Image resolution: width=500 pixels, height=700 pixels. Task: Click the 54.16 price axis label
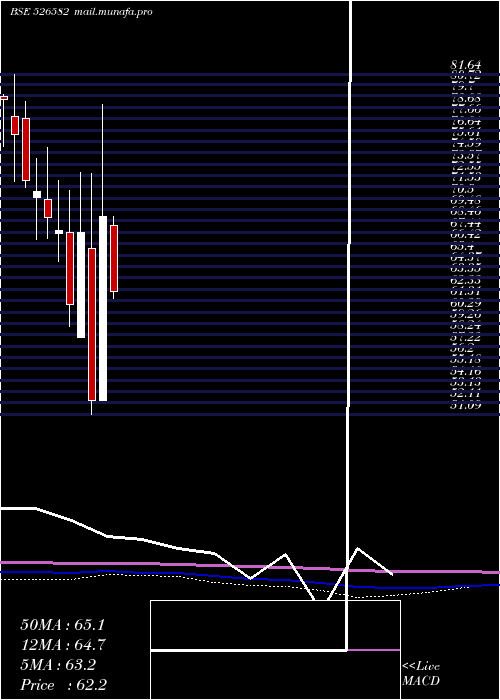(x=465, y=372)
